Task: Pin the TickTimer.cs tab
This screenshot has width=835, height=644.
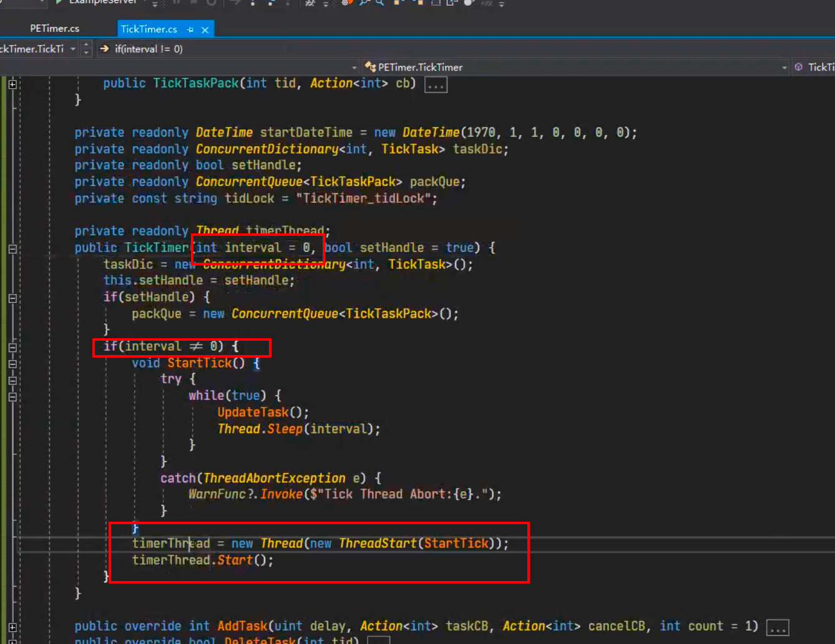Action: (190, 29)
